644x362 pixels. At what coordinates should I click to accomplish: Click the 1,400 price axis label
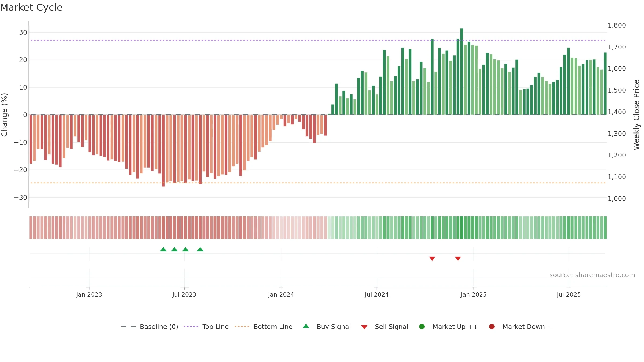[617, 112]
